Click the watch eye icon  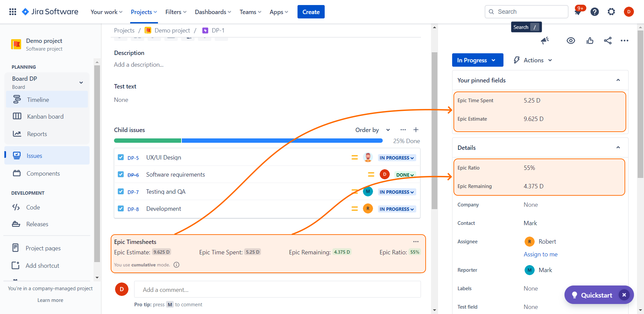[x=571, y=41]
